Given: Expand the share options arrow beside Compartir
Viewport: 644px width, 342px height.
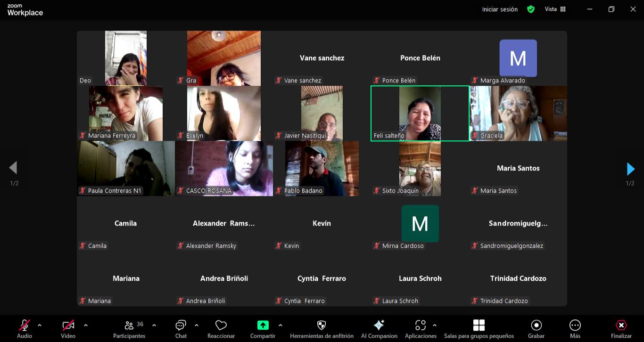Looking at the screenshot, I should (281, 325).
